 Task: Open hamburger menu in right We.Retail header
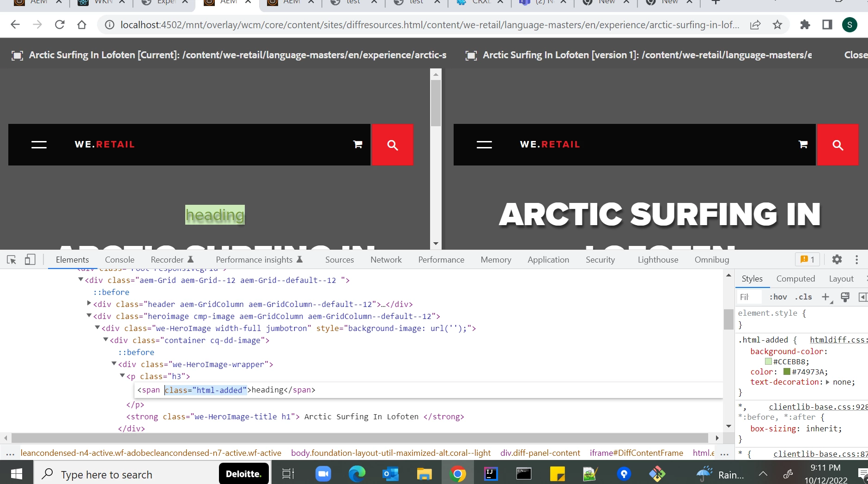pos(484,145)
